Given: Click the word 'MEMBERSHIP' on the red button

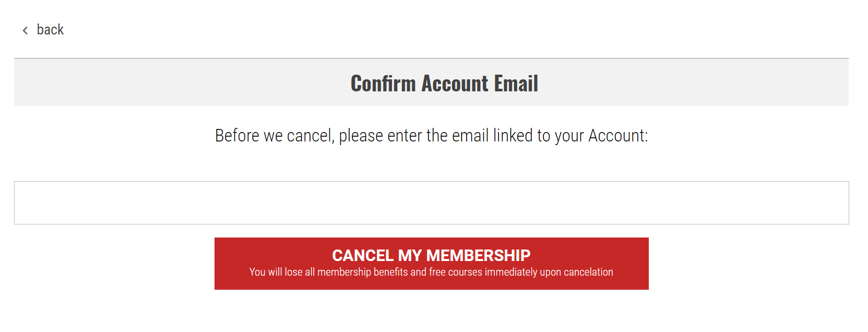Looking at the screenshot, I should tap(478, 255).
